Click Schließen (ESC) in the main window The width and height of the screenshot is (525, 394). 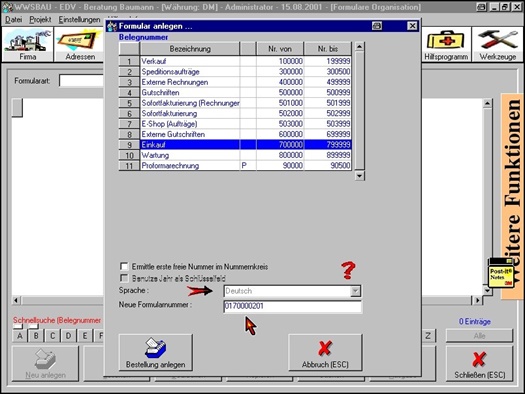[479, 364]
